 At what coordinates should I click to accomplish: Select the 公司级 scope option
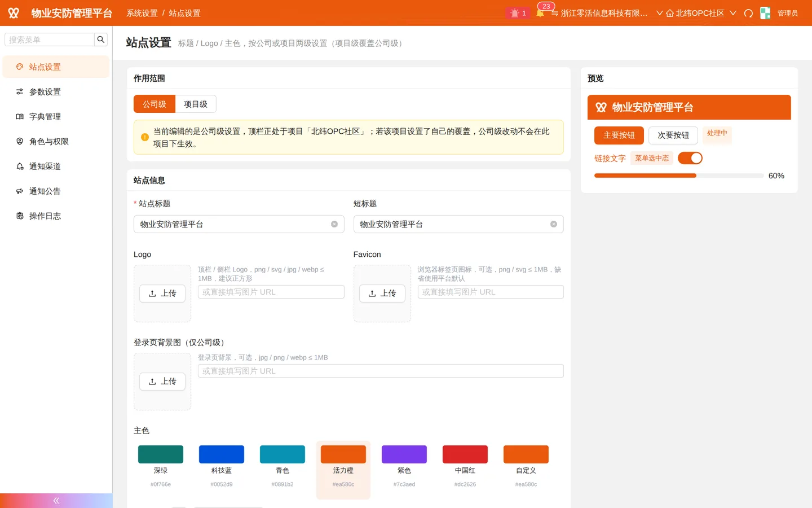pos(155,104)
